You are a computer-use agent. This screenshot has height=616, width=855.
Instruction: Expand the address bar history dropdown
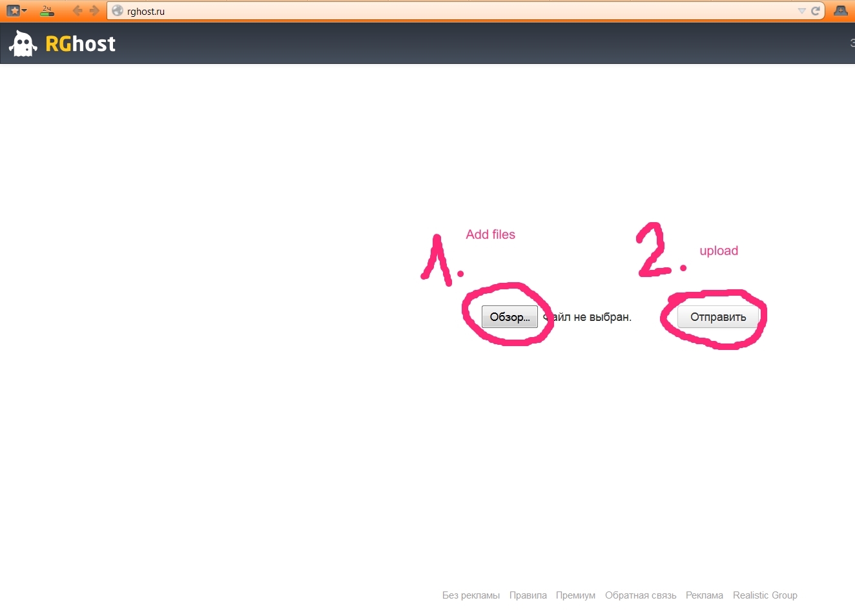(x=801, y=11)
